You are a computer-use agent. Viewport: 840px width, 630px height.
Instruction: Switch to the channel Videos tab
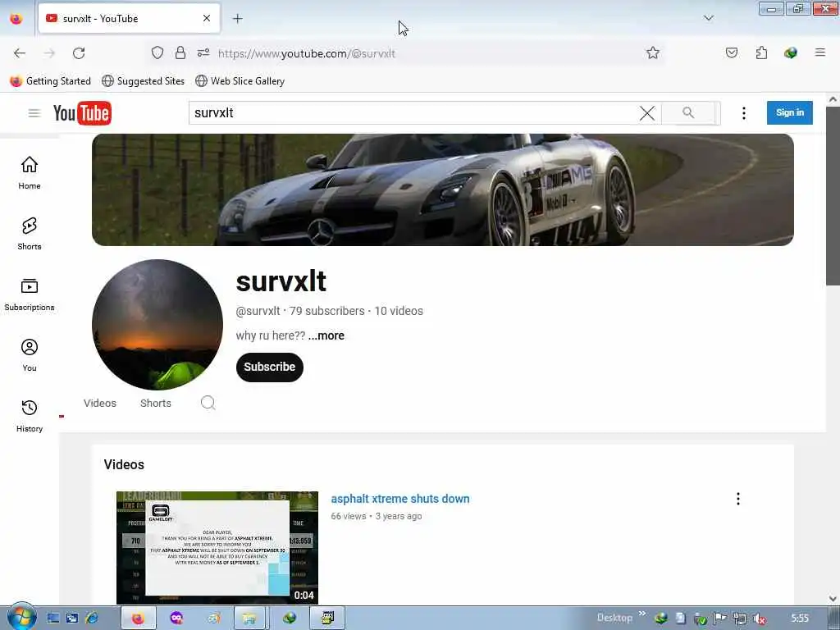point(99,404)
